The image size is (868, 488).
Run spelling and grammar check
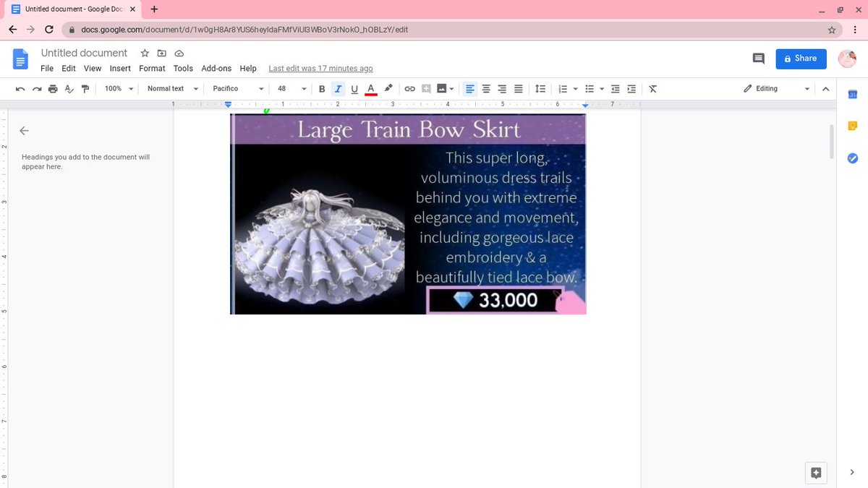click(x=69, y=89)
